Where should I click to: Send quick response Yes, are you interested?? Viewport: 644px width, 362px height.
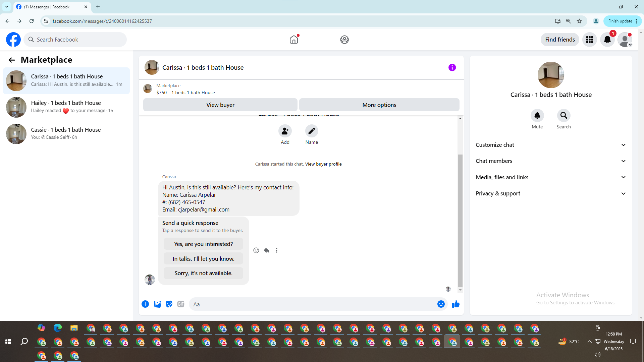click(x=203, y=244)
